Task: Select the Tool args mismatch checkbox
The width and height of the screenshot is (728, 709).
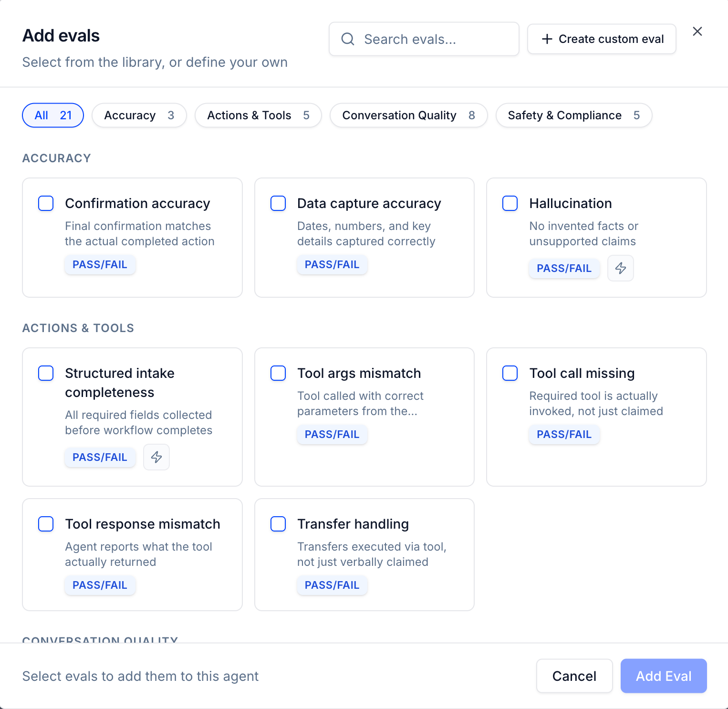Action: click(x=278, y=373)
